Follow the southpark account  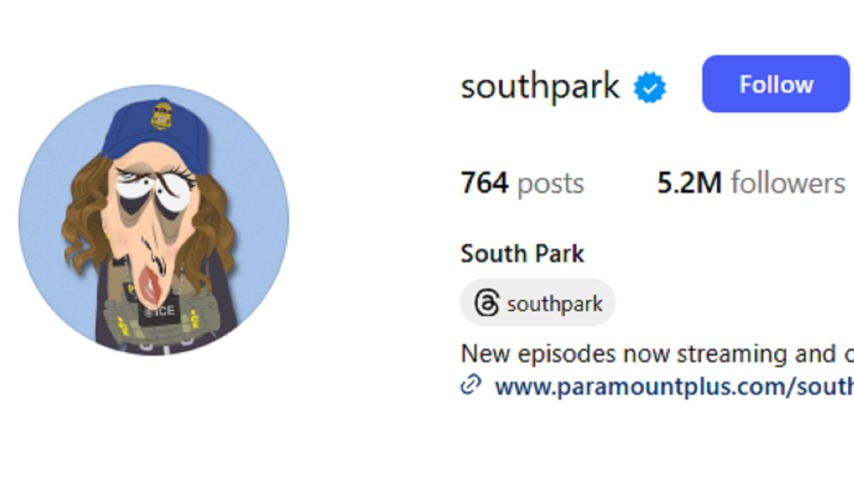[x=776, y=84]
